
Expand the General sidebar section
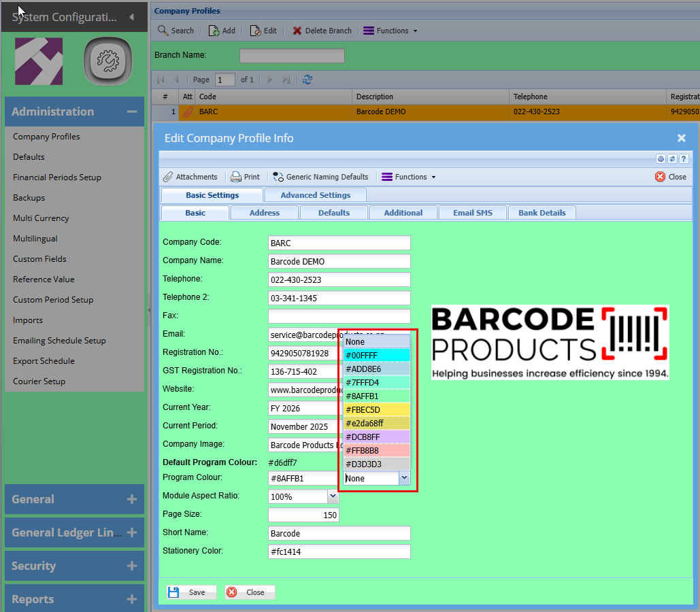click(131, 499)
